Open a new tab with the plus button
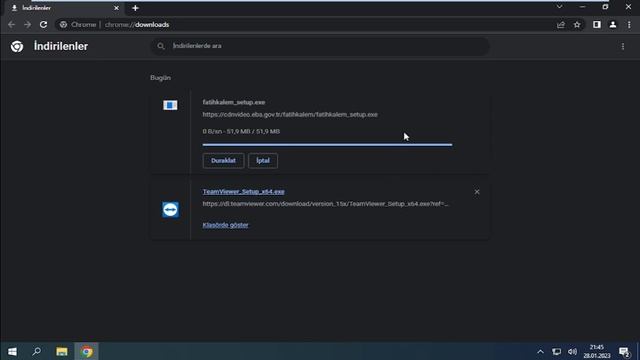This screenshot has width=640, height=360. 135,8
